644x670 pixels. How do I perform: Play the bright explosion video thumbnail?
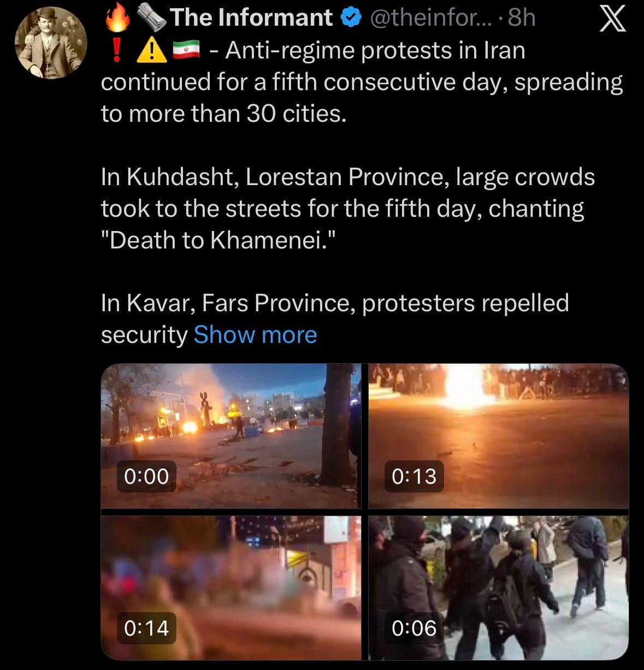click(x=498, y=436)
